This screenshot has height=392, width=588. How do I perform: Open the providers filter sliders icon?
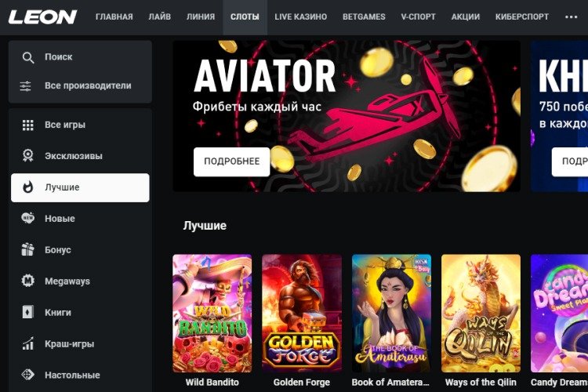[x=26, y=86]
